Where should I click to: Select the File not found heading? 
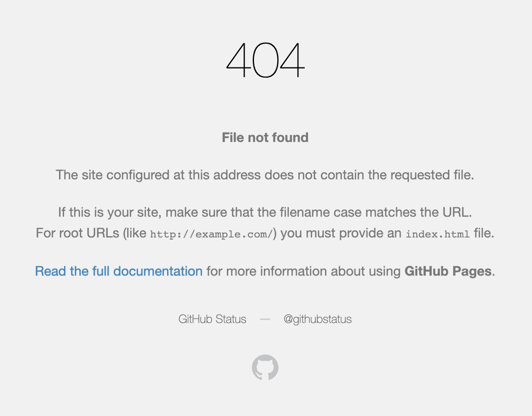tap(265, 137)
